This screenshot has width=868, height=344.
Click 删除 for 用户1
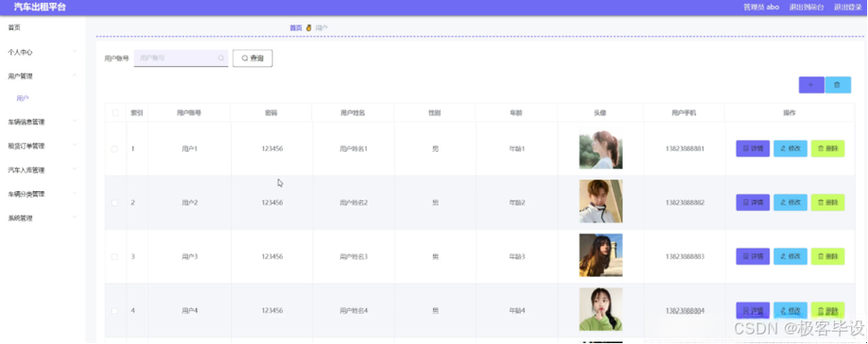[x=827, y=149]
